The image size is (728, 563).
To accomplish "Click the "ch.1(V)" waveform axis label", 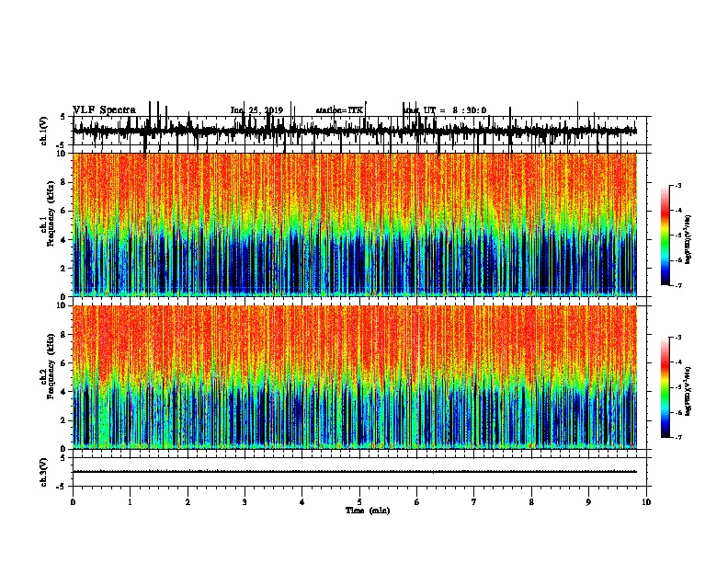I will [43, 131].
